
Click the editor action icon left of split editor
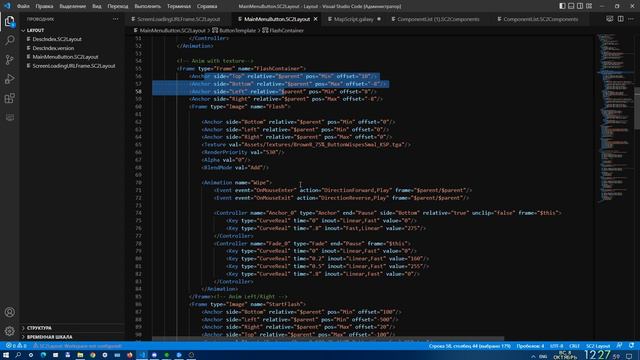[x=609, y=19]
